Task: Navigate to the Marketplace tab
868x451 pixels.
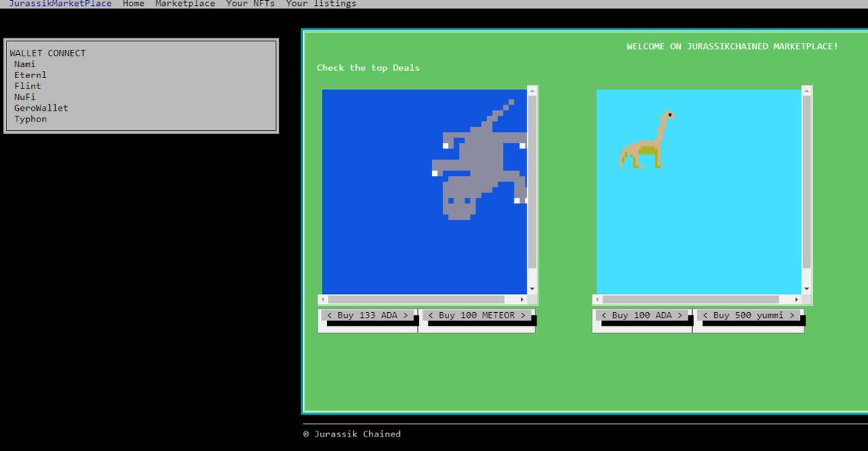Action: (185, 4)
